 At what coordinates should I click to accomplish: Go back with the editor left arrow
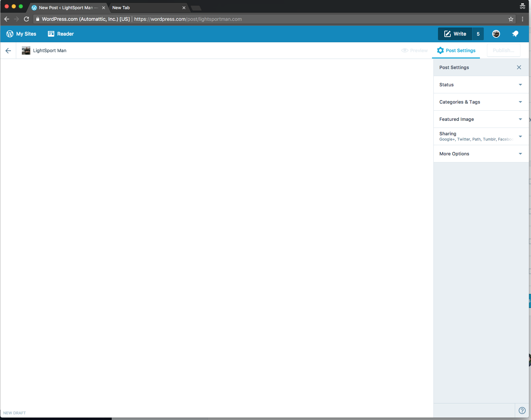click(x=8, y=51)
